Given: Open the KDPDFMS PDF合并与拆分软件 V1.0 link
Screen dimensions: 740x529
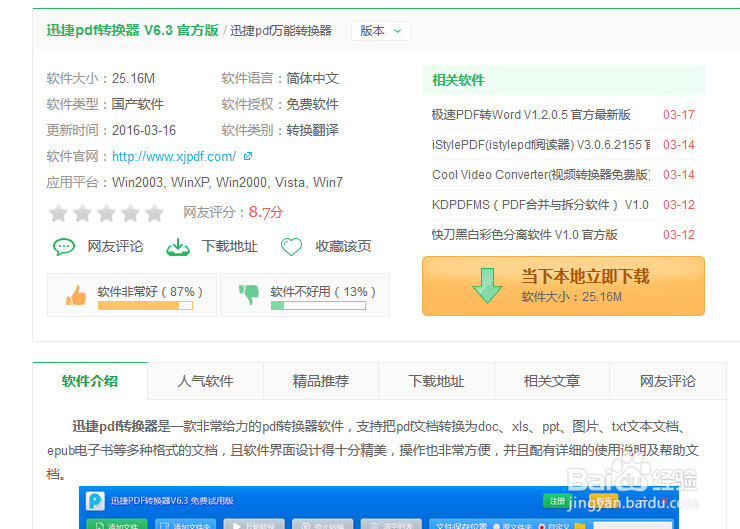Looking at the screenshot, I should pyautogui.click(x=540, y=205).
